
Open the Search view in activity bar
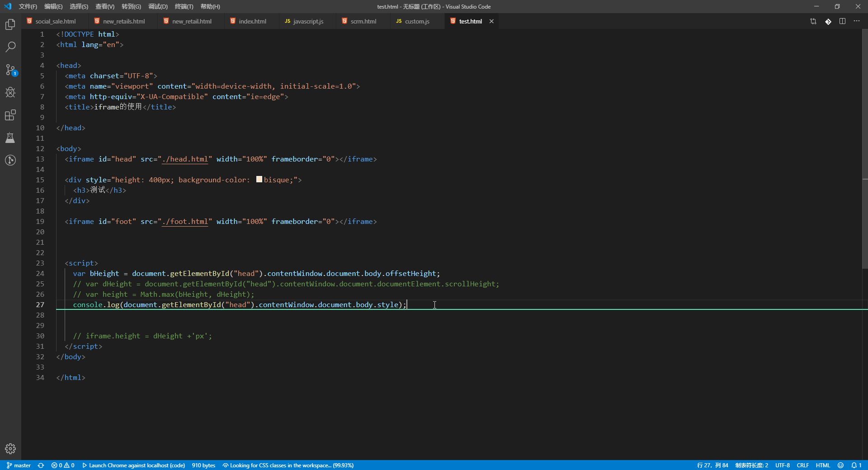[10, 47]
